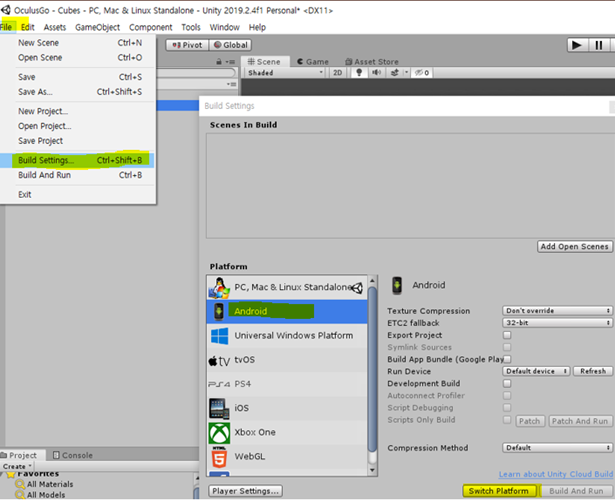Toggle 2D view mode button
Image resolution: width=615 pixels, height=501 pixels.
[337, 73]
